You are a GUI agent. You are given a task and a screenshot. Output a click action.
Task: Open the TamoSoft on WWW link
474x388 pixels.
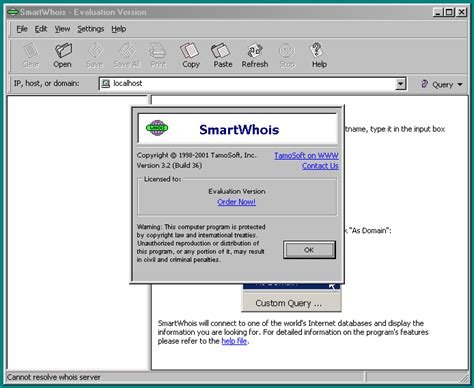[306, 156]
